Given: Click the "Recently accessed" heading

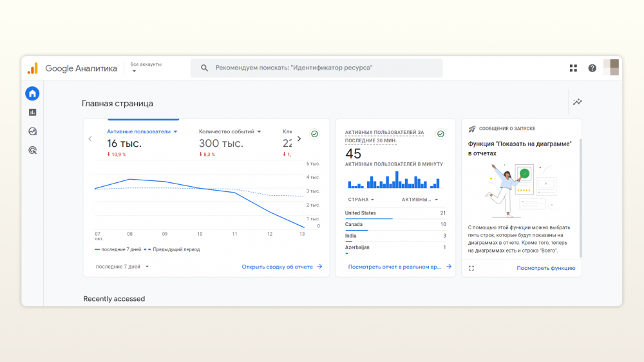Looking at the screenshot, I should [114, 299].
